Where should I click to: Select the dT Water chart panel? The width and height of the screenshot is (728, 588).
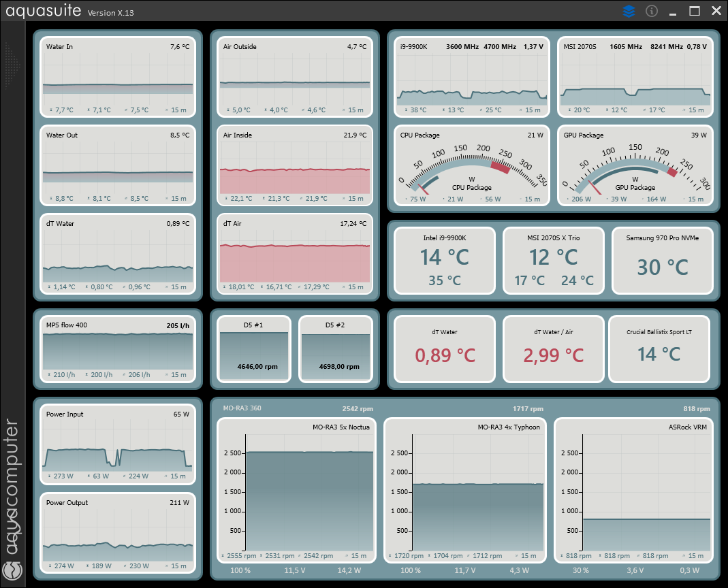tap(118, 255)
